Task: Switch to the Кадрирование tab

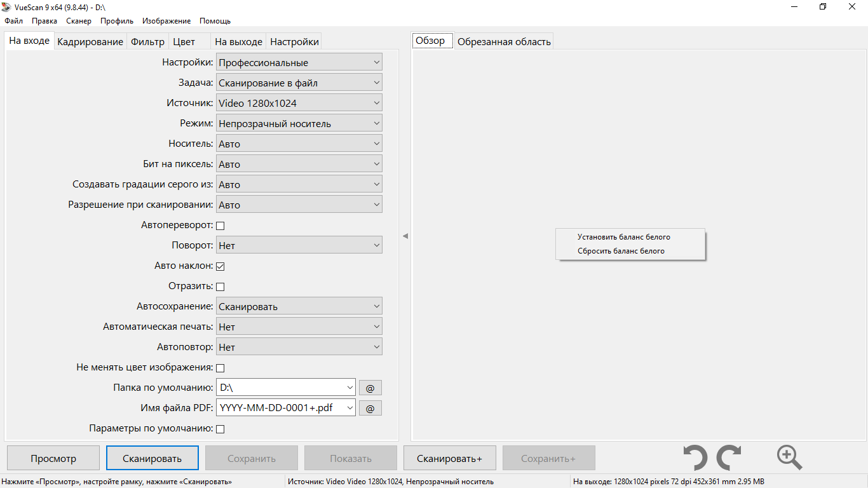Action: [x=90, y=42]
